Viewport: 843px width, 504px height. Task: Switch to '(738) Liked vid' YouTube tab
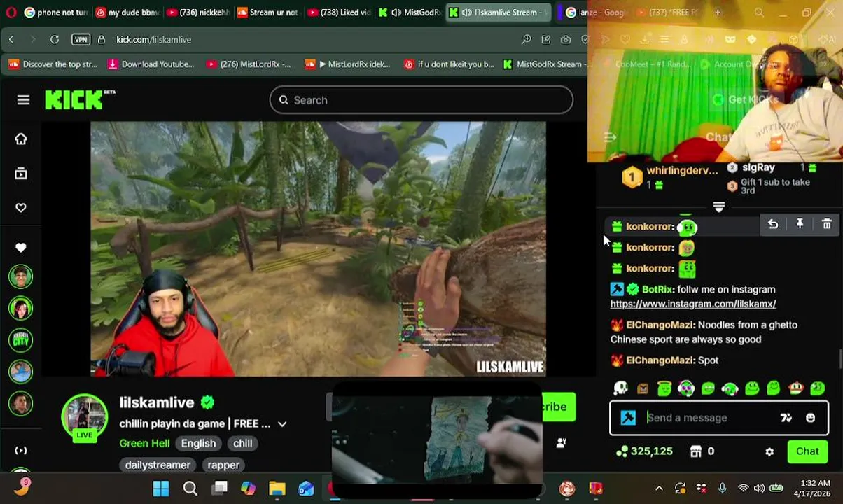pos(340,12)
